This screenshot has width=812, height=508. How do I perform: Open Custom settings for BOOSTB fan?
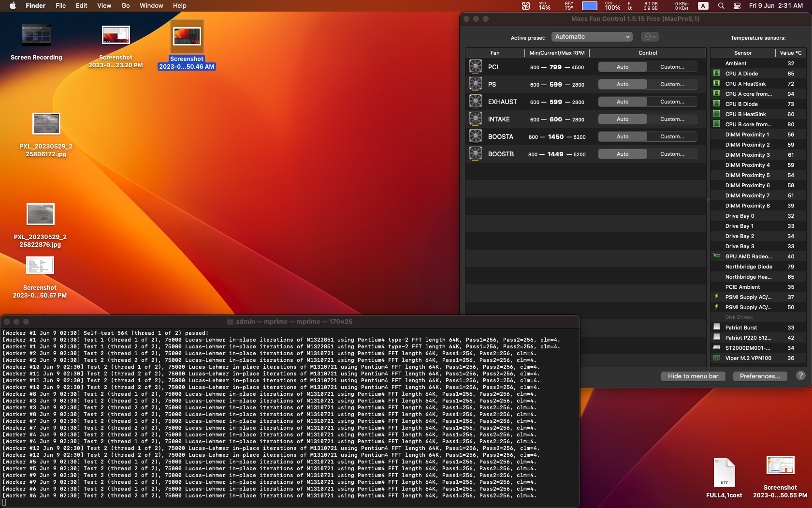point(672,154)
